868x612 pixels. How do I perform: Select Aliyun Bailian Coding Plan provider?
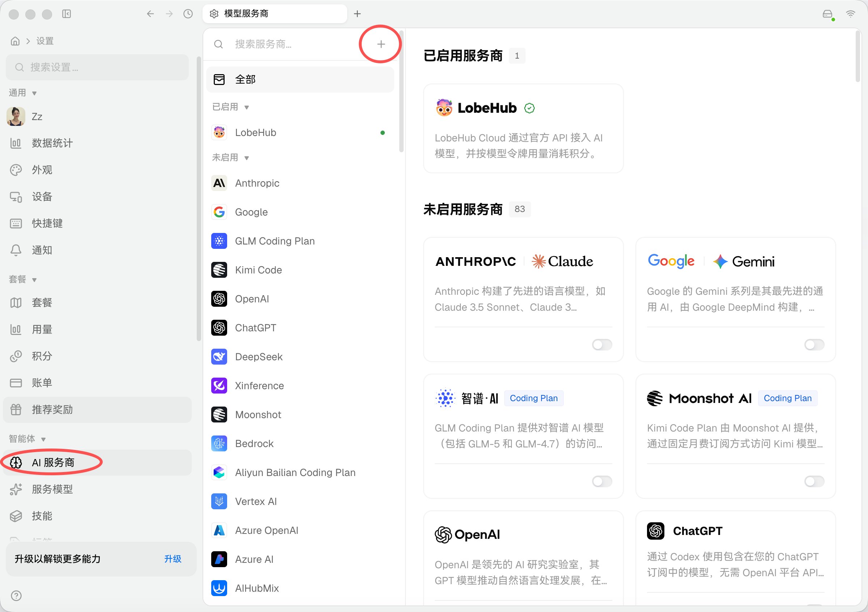tap(300, 472)
